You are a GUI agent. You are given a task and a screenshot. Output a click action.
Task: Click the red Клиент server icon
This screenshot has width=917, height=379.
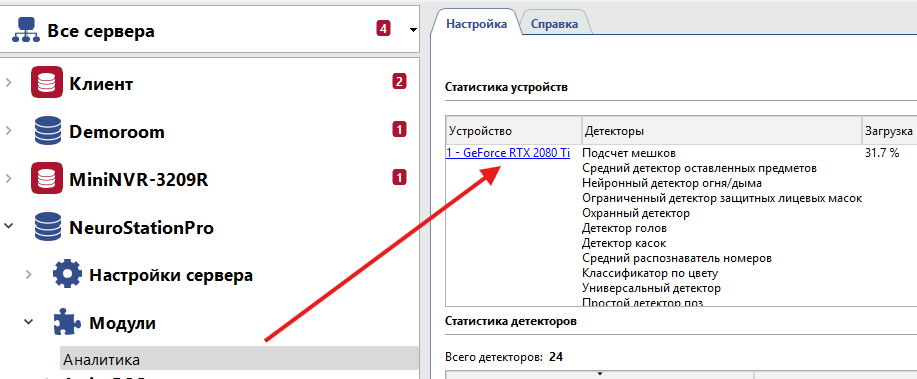tap(47, 82)
